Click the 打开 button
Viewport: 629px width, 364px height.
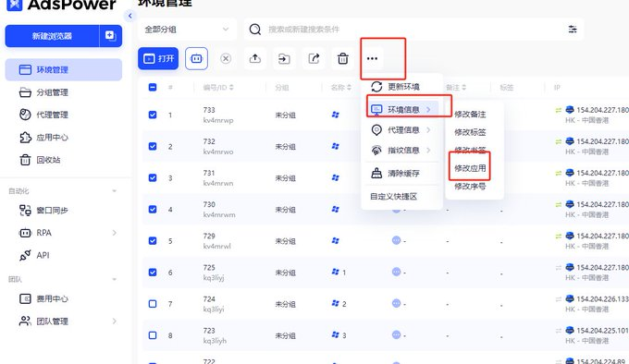158,58
